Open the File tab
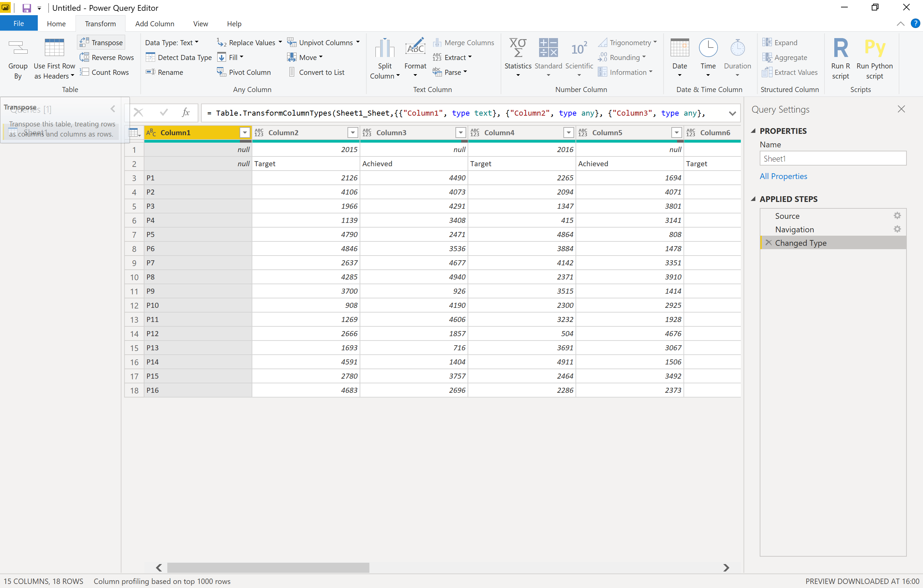 pyautogui.click(x=19, y=23)
